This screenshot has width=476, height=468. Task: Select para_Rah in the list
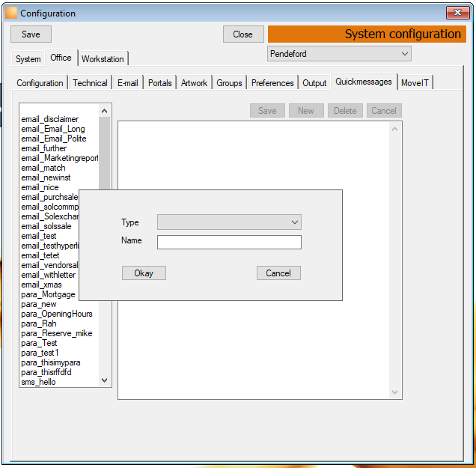[39, 323]
